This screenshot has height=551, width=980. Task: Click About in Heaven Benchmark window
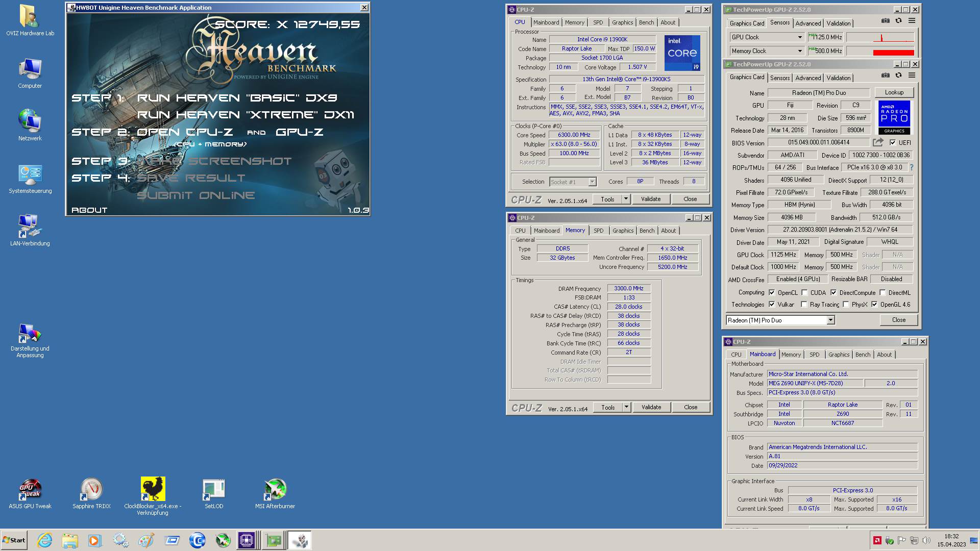(89, 210)
